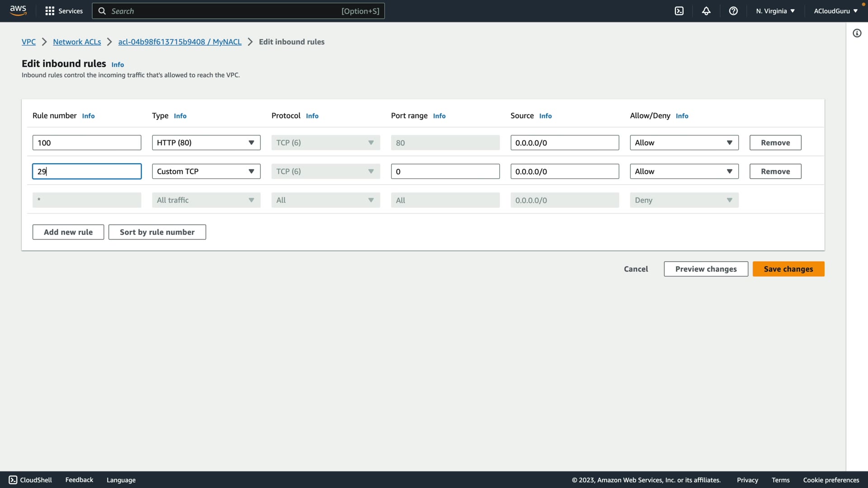Launch CloudShell from top navigation icon
This screenshot has height=488, width=868.
[679, 11]
